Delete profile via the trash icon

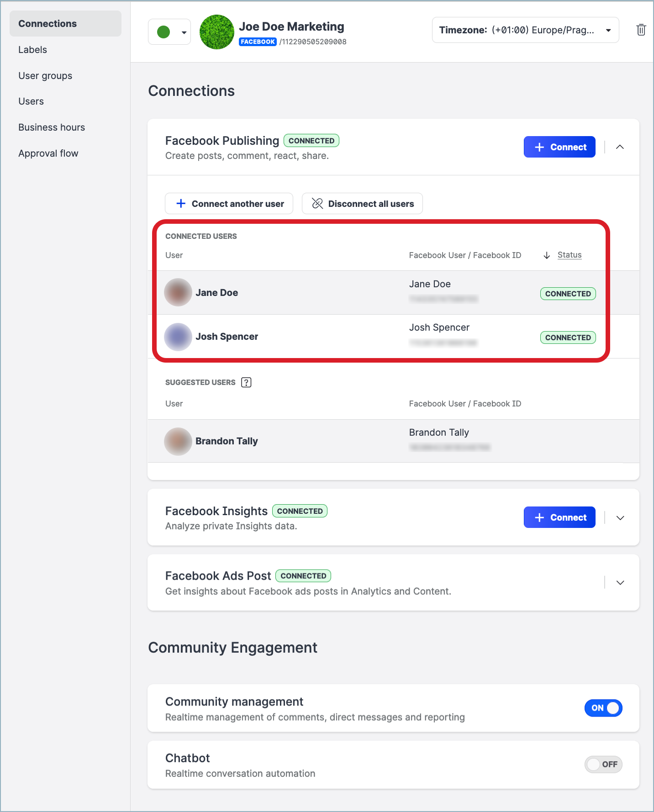pyautogui.click(x=641, y=30)
